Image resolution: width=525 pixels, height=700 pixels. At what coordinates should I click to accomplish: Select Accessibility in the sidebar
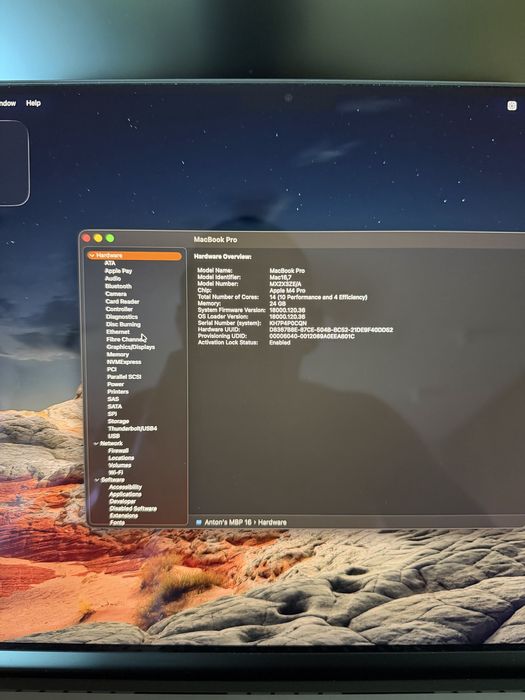125,487
